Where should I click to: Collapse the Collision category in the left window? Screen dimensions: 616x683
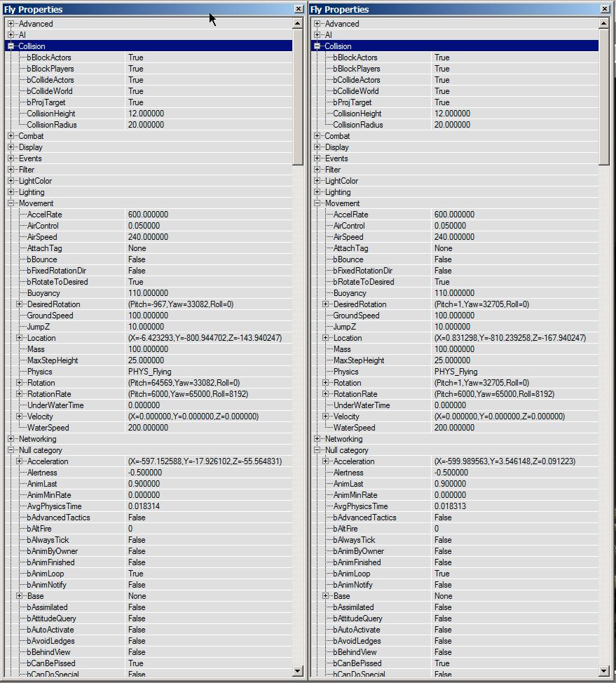pyautogui.click(x=11, y=46)
